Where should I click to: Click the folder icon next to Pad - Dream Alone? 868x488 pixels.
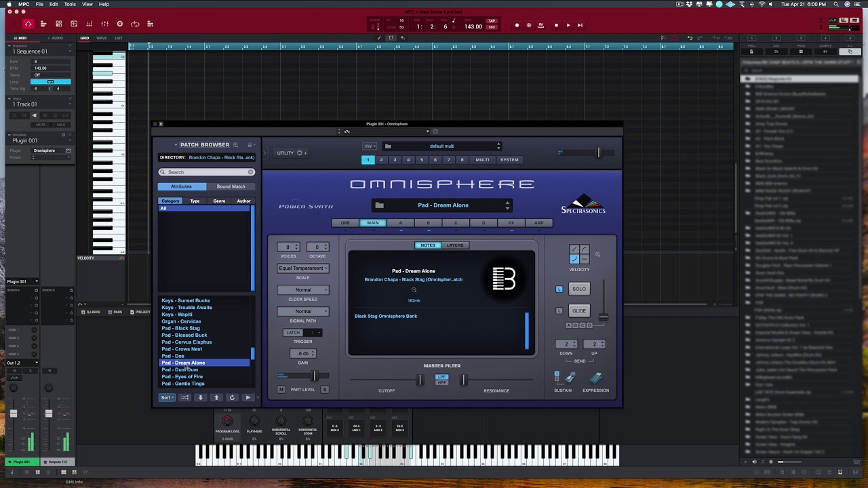379,205
